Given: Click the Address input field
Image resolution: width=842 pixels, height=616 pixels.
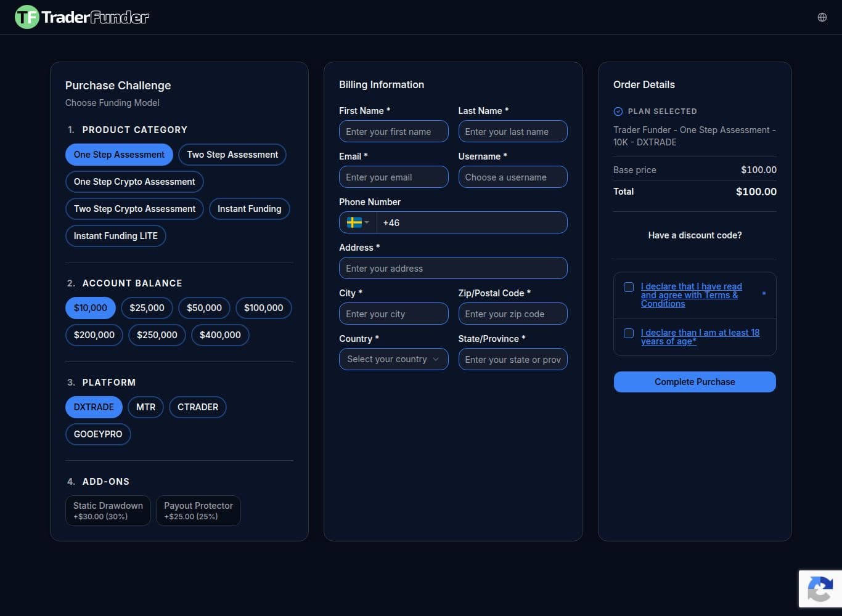Looking at the screenshot, I should 453,268.
